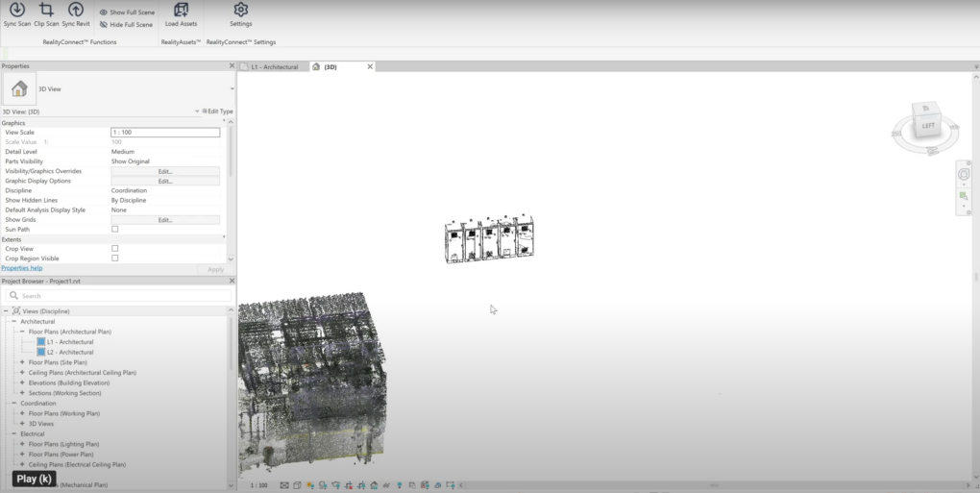The image size is (980, 493).
Task: Toggle Crop Region Visible checkbox
Action: pyautogui.click(x=115, y=259)
